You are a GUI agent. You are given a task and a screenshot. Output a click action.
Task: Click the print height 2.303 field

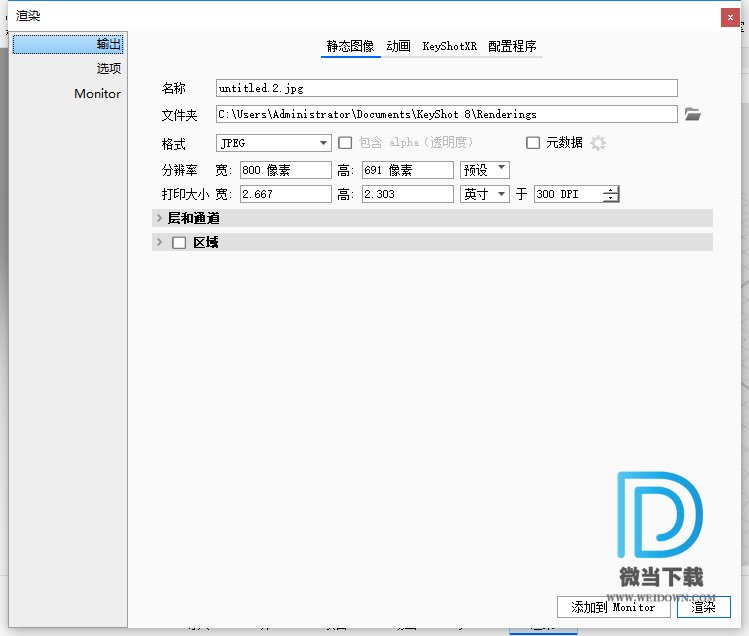click(407, 194)
